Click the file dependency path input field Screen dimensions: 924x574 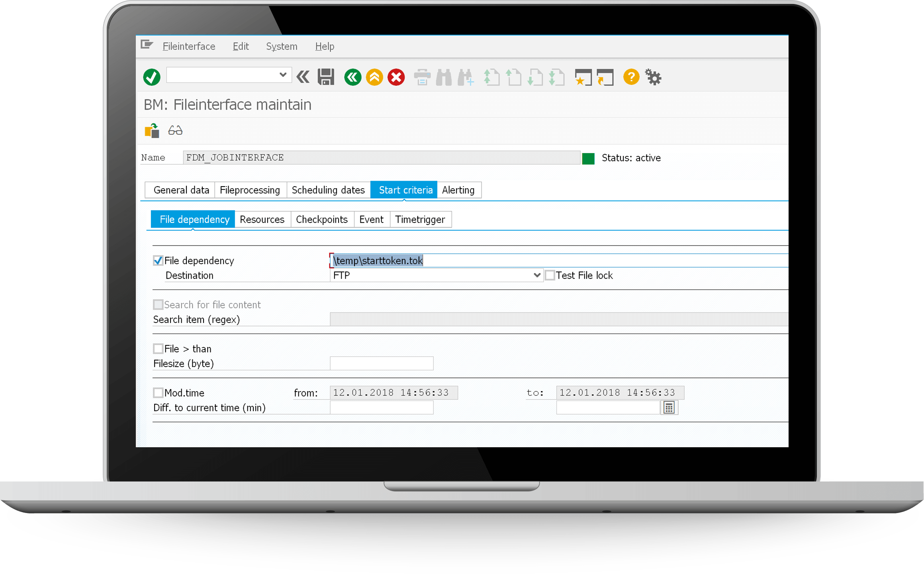point(555,260)
